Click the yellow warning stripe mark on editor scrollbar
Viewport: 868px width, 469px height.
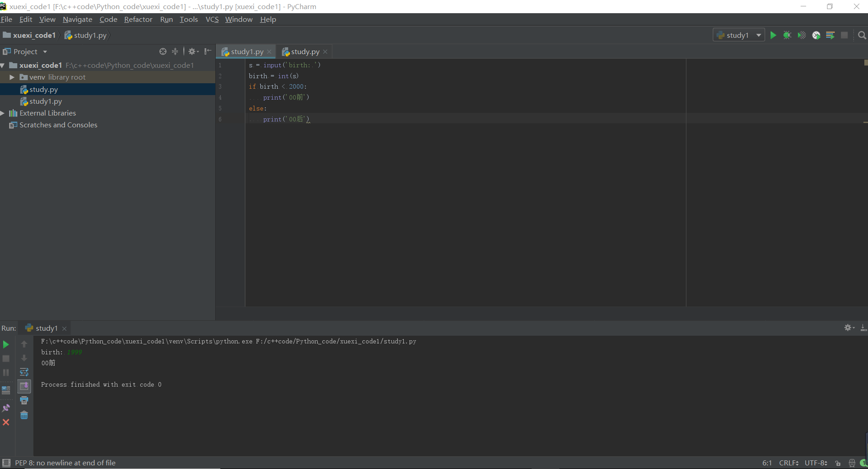pyautogui.click(x=865, y=122)
